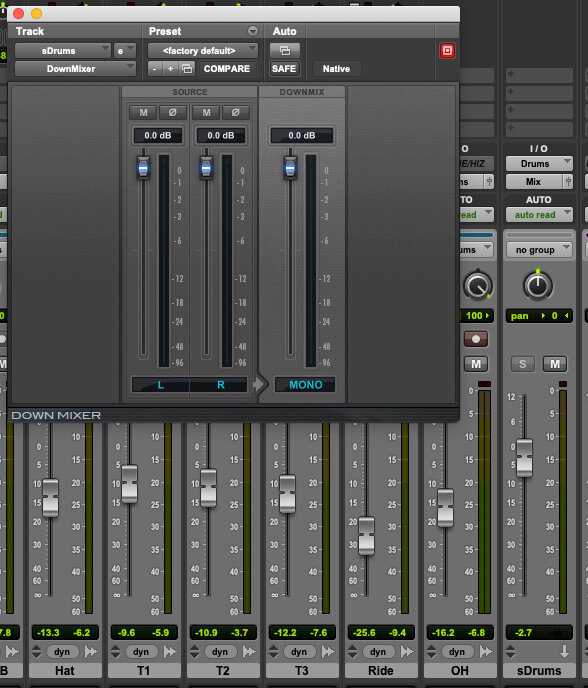The width and height of the screenshot is (588, 688).
Task: Toggle automation SAFE mode
Action: pyautogui.click(x=284, y=69)
